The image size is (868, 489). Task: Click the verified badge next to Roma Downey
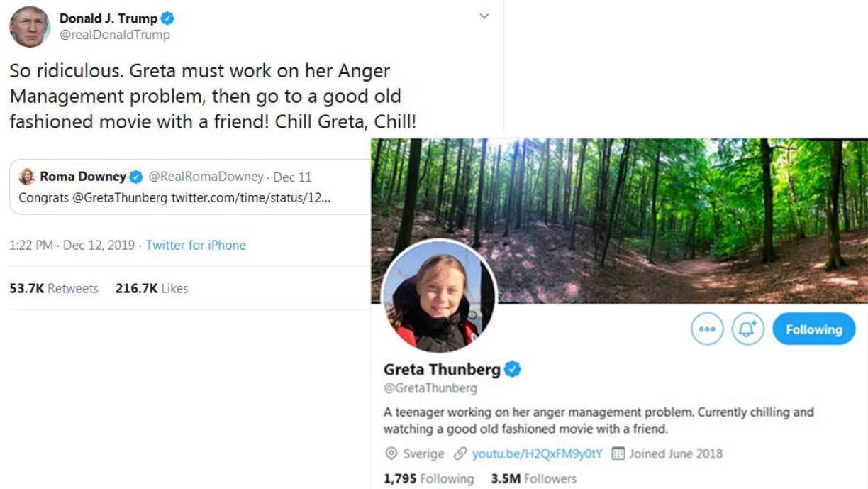(136, 177)
